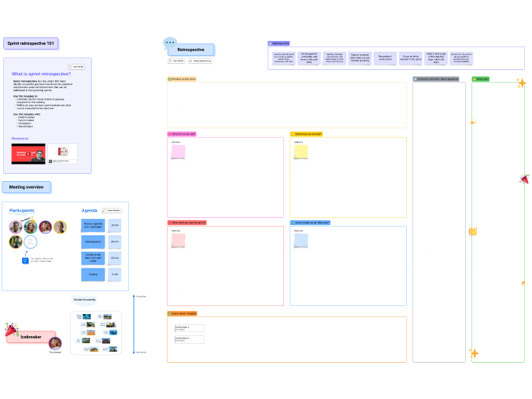Select the yellow sticky note in What have we learned
Viewport: 532px width, 399px height.
(301, 152)
